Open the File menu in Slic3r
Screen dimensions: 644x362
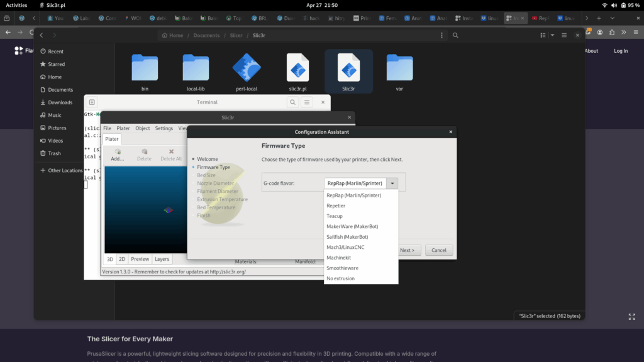(x=107, y=128)
